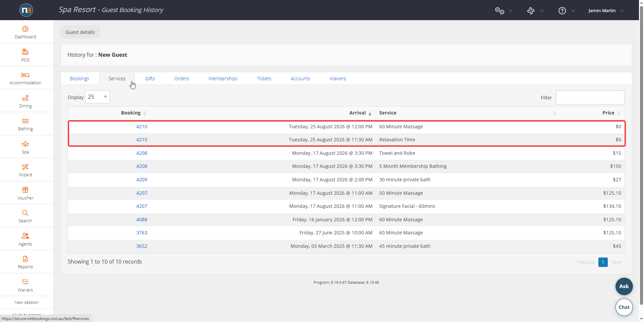
Task: Click the NB logo in the header
Action: pyautogui.click(x=26, y=10)
